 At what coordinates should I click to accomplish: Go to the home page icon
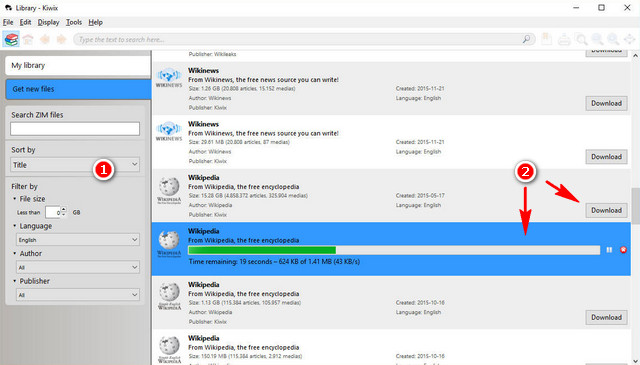28,40
